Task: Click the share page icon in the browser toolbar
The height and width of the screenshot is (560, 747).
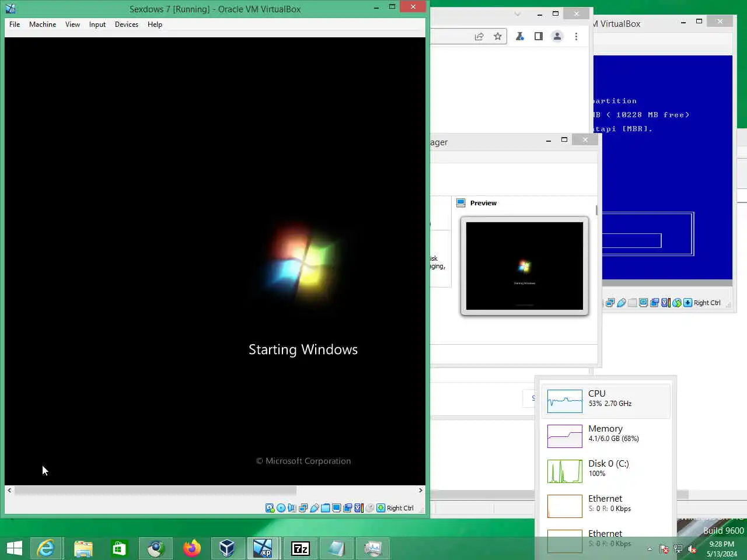Action: [x=479, y=36]
